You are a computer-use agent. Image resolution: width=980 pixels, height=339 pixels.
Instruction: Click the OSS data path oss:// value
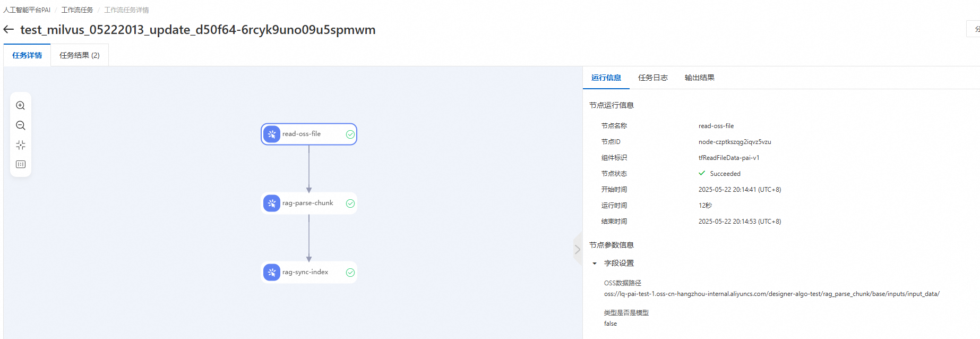tap(772, 294)
